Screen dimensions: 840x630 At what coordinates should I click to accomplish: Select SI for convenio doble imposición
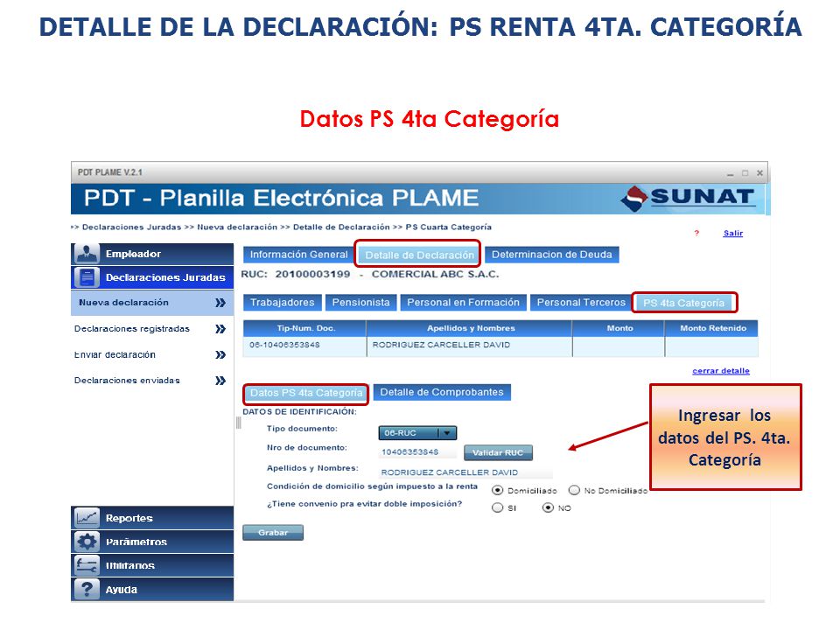(497, 507)
